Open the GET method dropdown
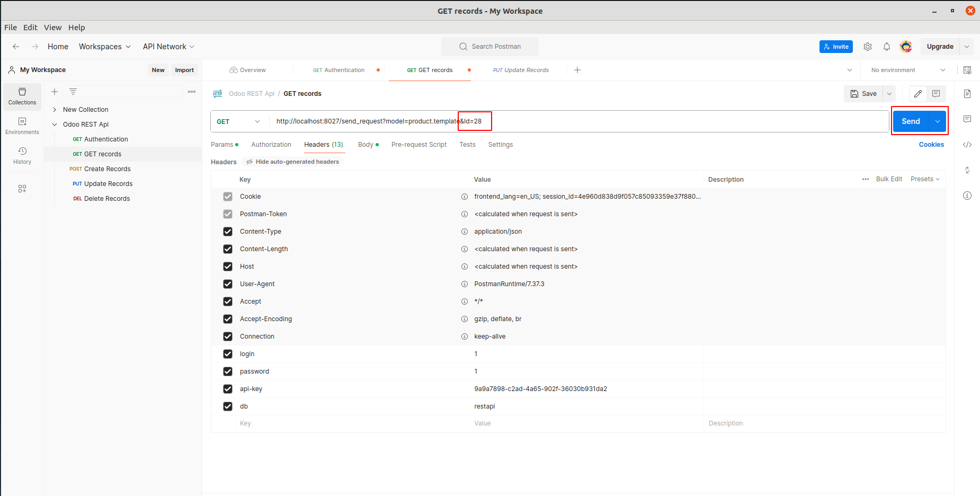This screenshot has width=980, height=496. (x=239, y=121)
